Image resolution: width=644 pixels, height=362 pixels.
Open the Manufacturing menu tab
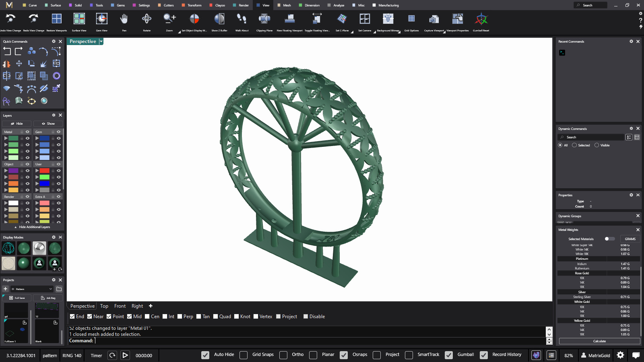[386, 5]
